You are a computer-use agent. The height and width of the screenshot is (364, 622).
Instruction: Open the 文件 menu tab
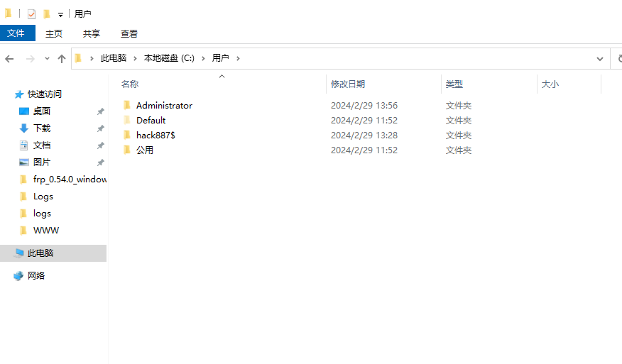point(18,33)
